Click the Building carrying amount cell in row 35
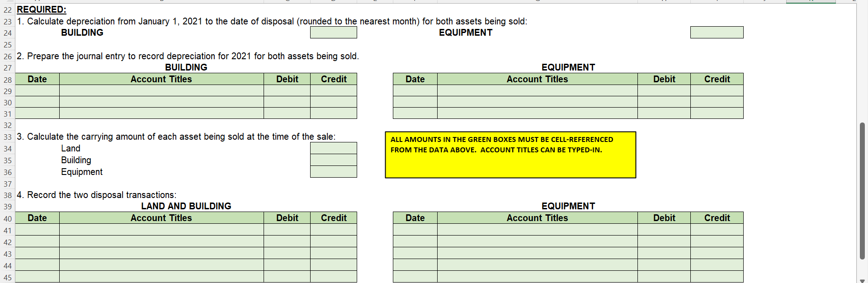Screen dimensions: 868x283 [333, 160]
